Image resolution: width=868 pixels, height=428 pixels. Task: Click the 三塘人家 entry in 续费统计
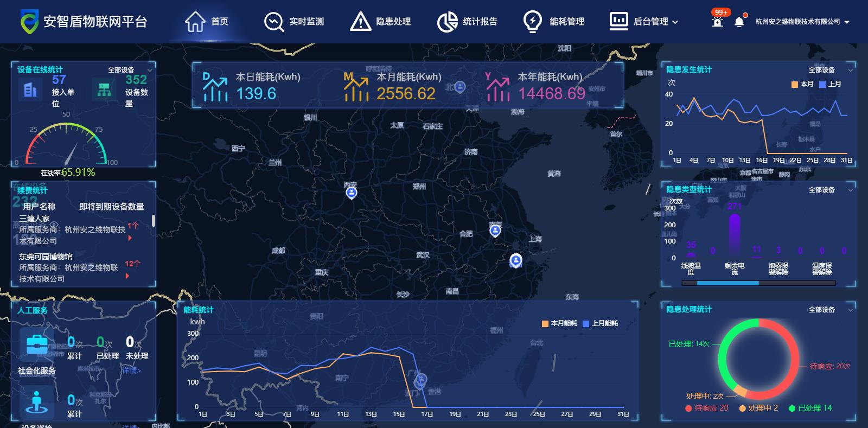pos(35,219)
